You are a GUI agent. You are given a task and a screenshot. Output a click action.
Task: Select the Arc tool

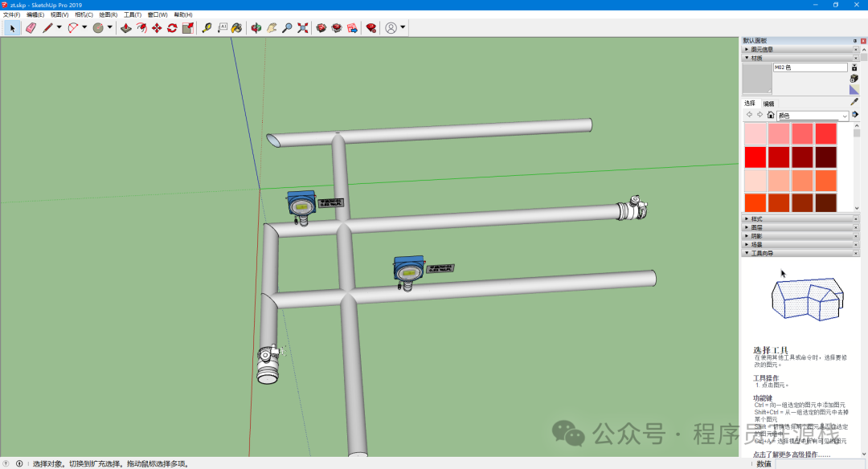click(x=73, y=27)
